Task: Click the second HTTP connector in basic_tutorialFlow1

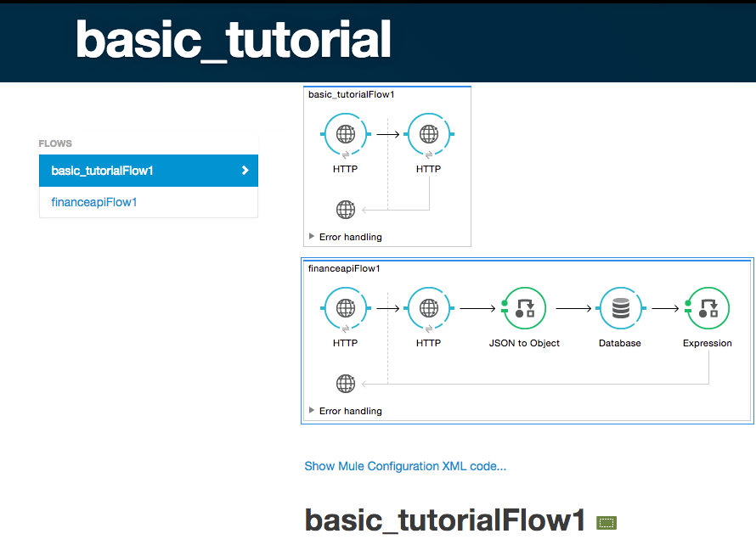Action: tap(429, 133)
